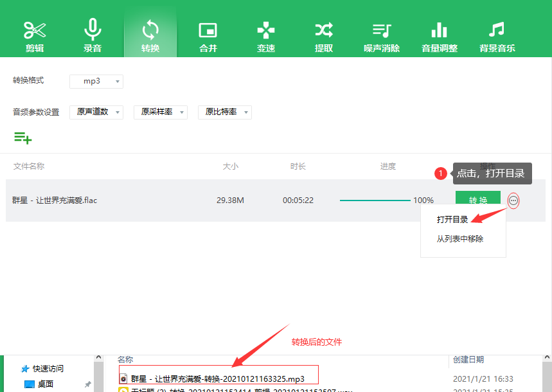Open the 变速 speed change tool
The height and width of the screenshot is (392, 552).
266,37
